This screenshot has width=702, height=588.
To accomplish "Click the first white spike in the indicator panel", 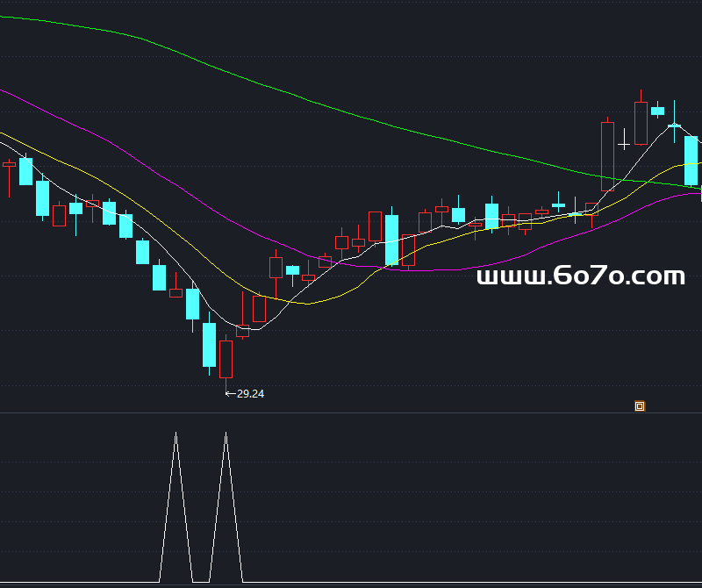I will [x=176, y=507].
